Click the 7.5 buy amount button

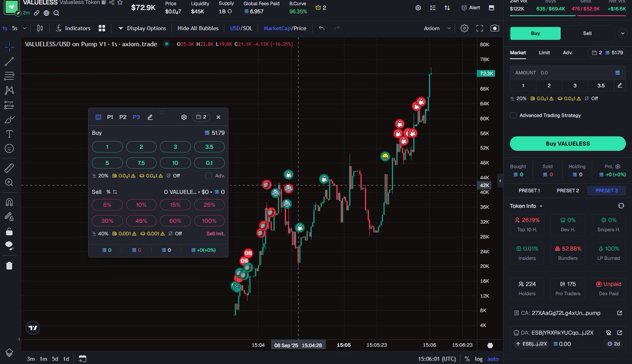pyautogui.click(x=141, y=163)
